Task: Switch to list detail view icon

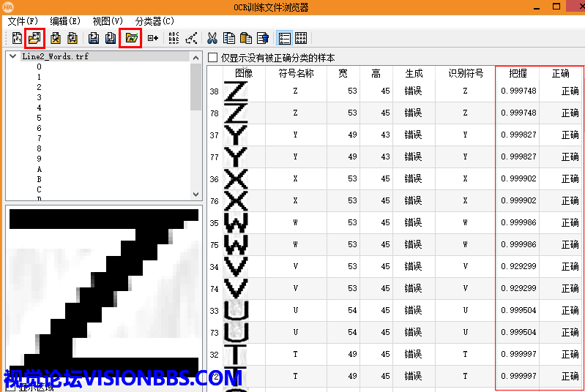Action: (x=284, y=38)
